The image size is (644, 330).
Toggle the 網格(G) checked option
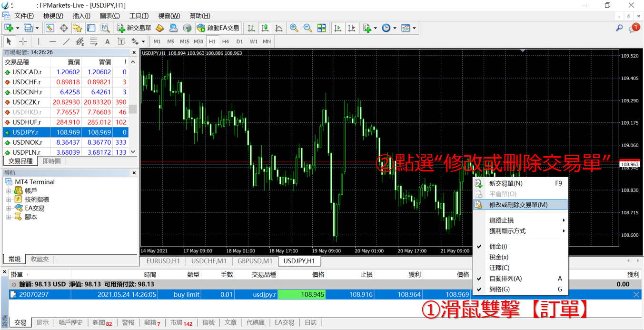521,289
